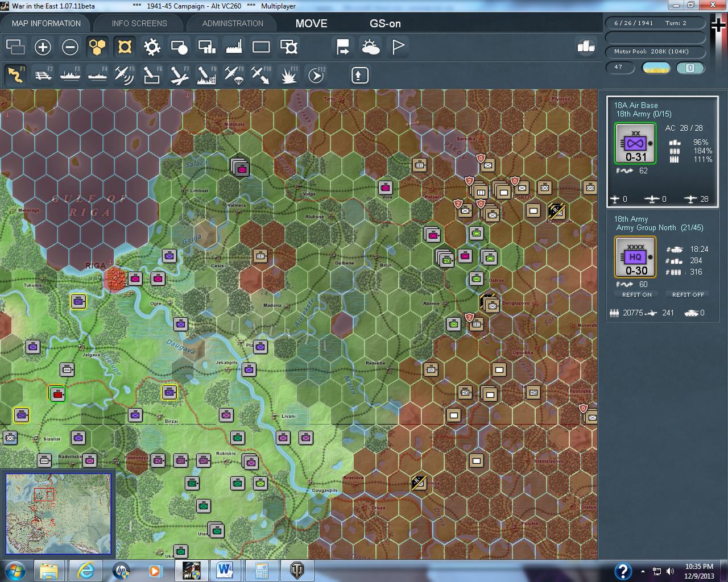Click the empty rectangle toolbar icon
This screenshot has width=728, height=582.
pyautogui.click(x=261, y=47)
